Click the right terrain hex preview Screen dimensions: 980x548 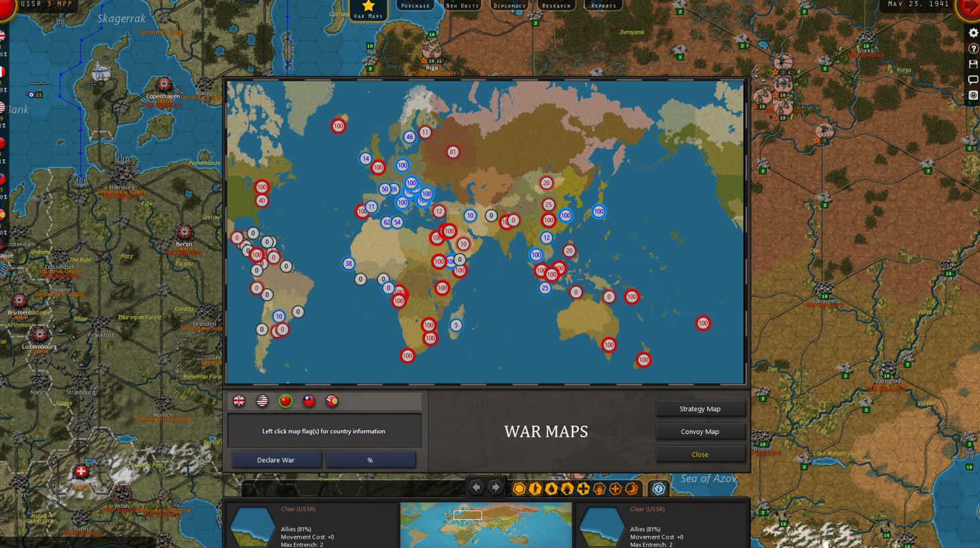(601, 527)
